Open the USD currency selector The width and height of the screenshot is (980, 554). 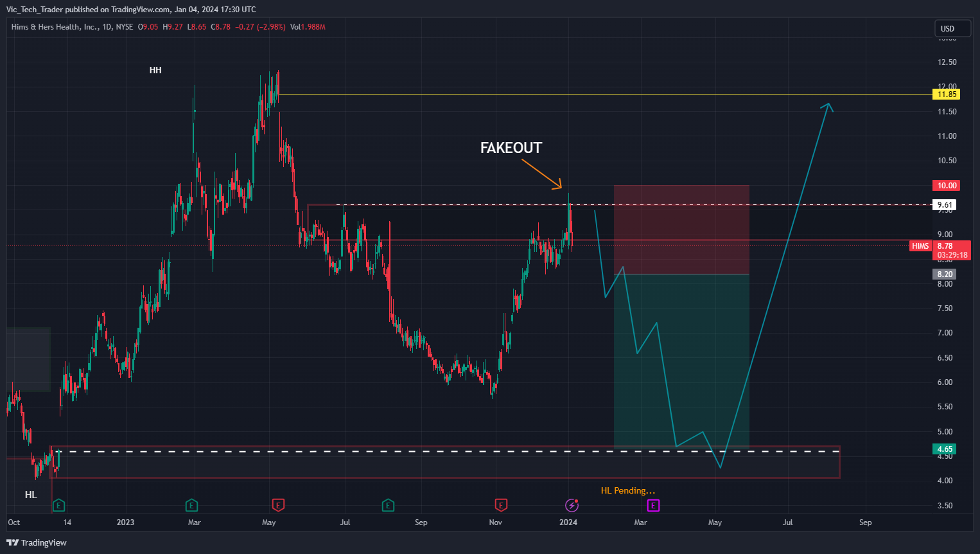pyautogui.click(x=952, y=28)
